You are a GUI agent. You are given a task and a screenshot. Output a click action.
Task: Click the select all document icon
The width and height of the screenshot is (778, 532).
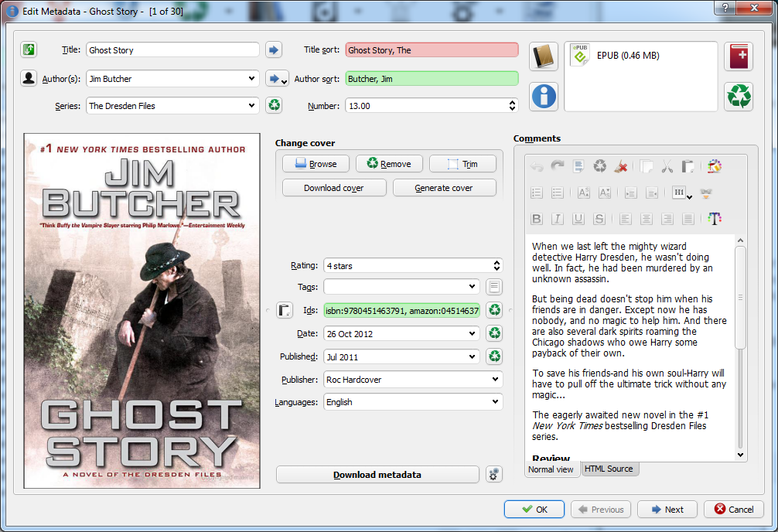(x=578, y=166)
